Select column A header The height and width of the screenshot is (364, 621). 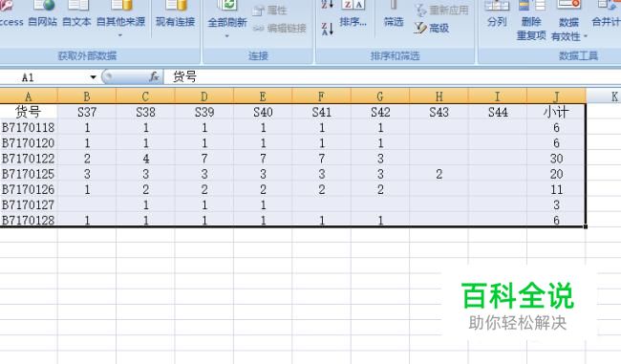[28, 96]
